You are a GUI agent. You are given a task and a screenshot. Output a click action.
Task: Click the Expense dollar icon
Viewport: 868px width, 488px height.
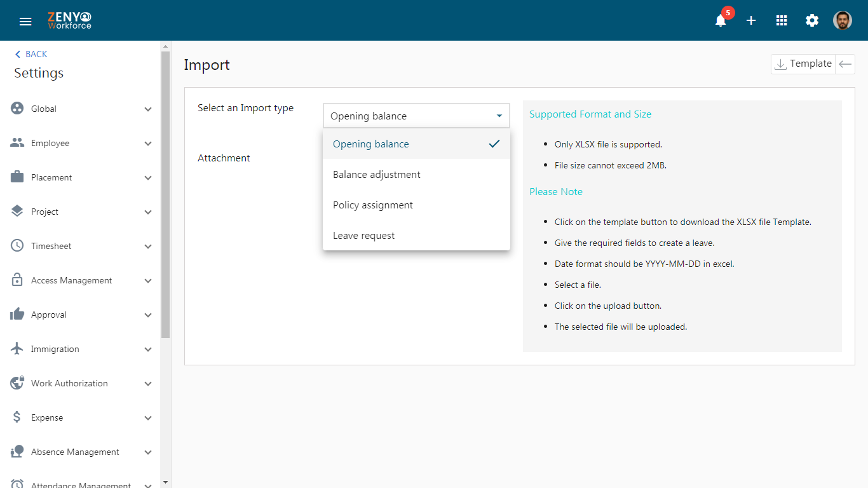pos(17,417)
